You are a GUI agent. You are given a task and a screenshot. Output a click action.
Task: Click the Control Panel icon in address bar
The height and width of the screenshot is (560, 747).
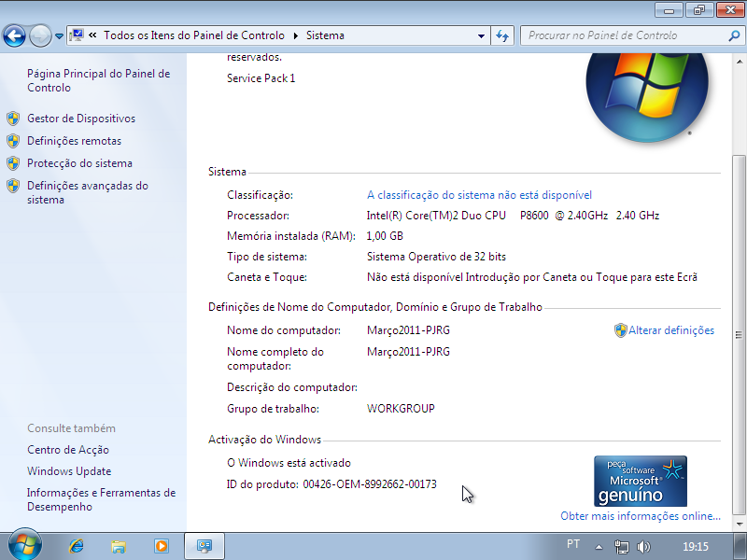(77, 35)
